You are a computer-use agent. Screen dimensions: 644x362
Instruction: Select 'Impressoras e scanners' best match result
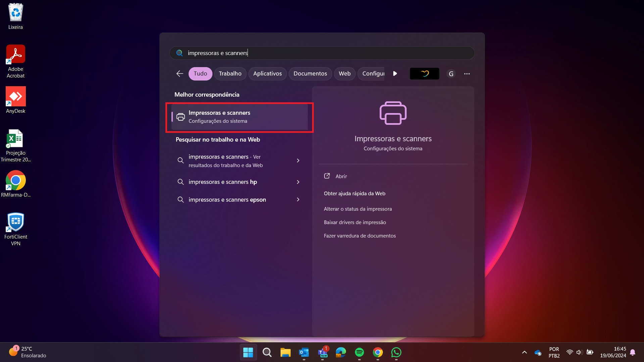[x=239, y=117]
